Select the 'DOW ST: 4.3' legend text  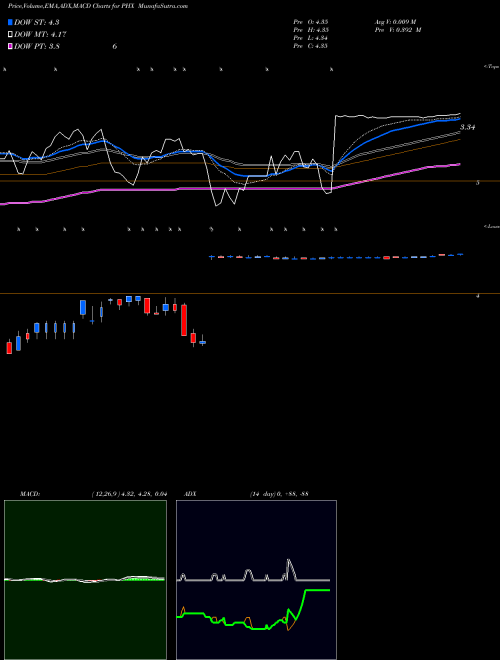pyautogui.click(x=37, y=22)
